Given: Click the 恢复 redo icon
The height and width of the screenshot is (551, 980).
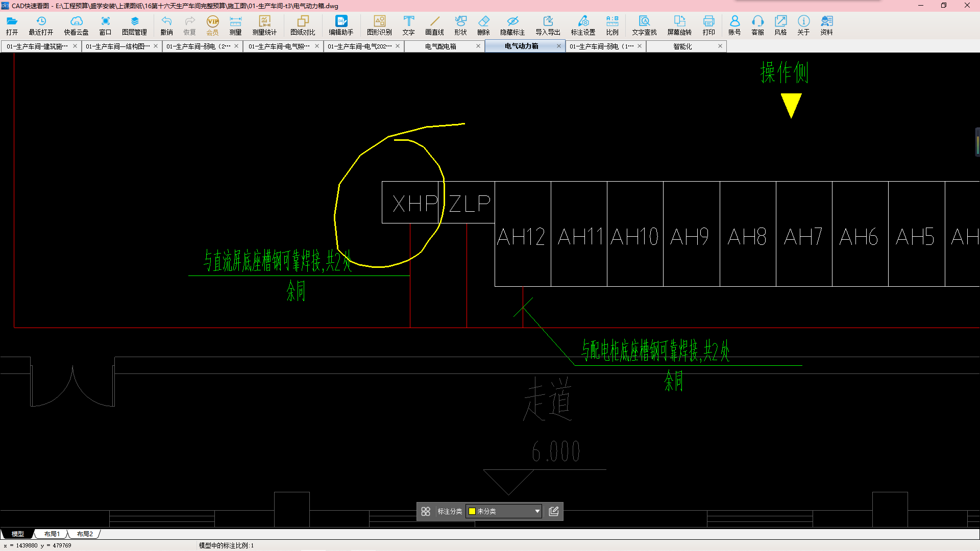Looking at the screenshot, I should tap(189, 25).
